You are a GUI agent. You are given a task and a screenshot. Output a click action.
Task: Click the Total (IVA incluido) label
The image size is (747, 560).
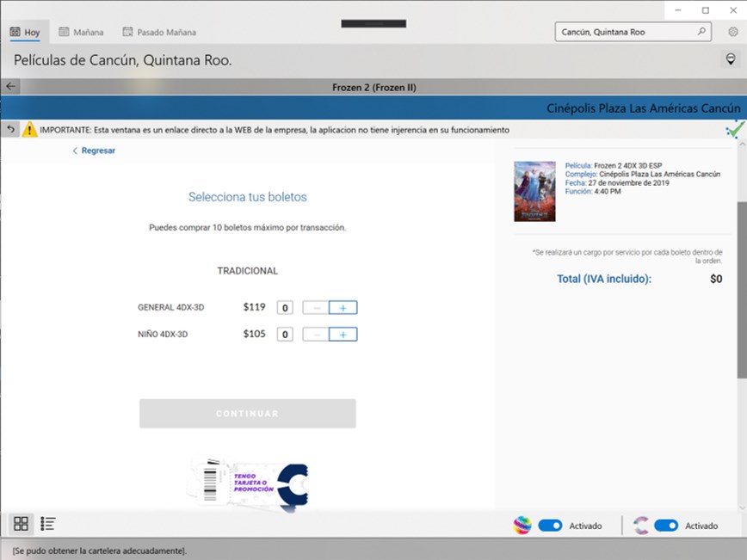click(604, 279)
